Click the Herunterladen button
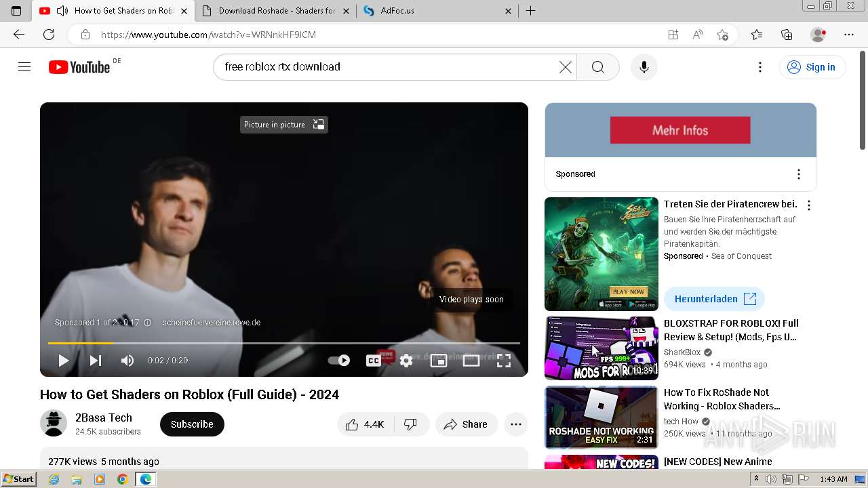Image resolution: width=868 pixels, height=488 pixels. pos(714,299)
